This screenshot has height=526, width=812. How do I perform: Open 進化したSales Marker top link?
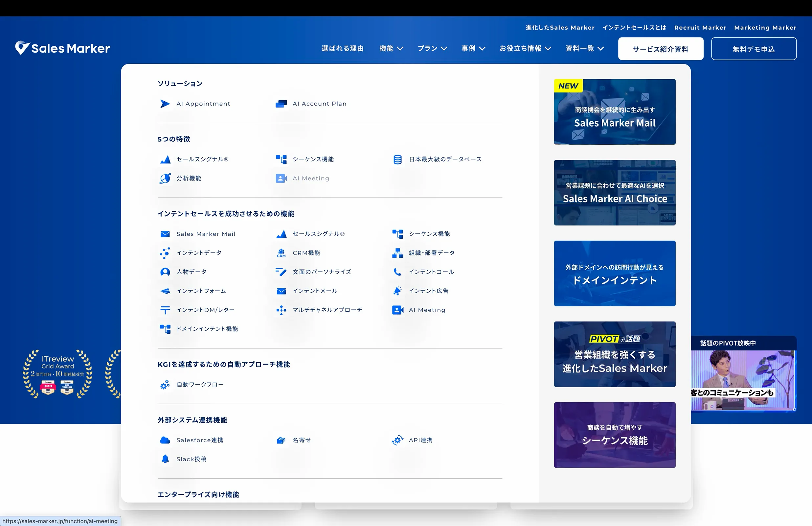point(560,28)
